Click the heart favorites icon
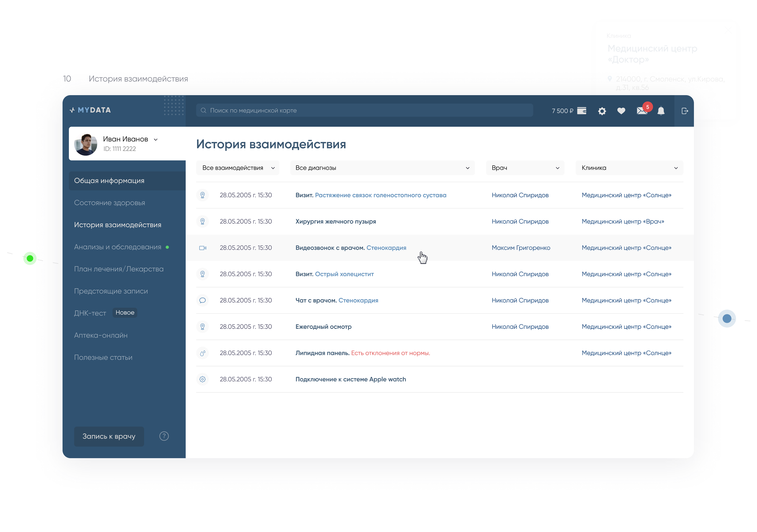Image resolution: width=757 pixels, height=532 pixels. click(621, 111)
